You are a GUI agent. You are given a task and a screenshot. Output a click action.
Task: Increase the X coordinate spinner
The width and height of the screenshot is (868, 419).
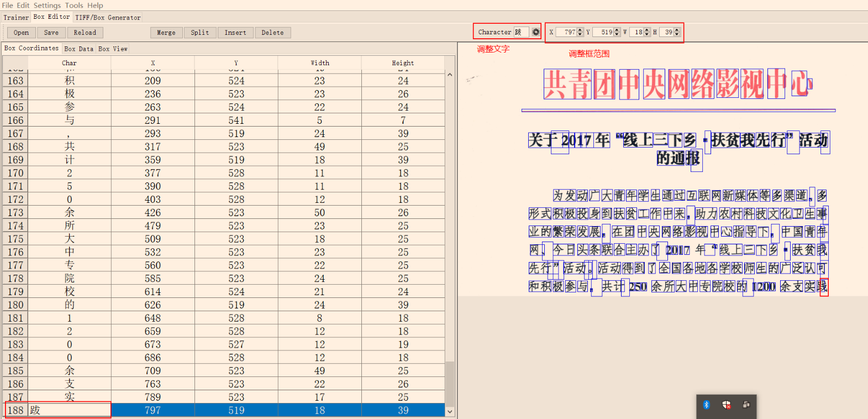pos(580,30)
